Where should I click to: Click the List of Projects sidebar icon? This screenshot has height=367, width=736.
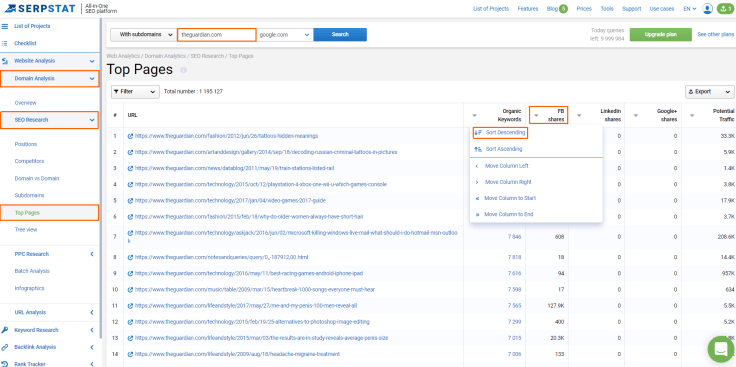click(x=5, y=26)
